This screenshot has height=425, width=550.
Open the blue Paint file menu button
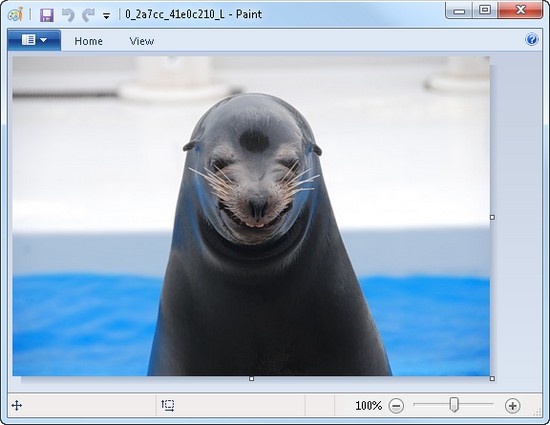click(x=34, y=40)
